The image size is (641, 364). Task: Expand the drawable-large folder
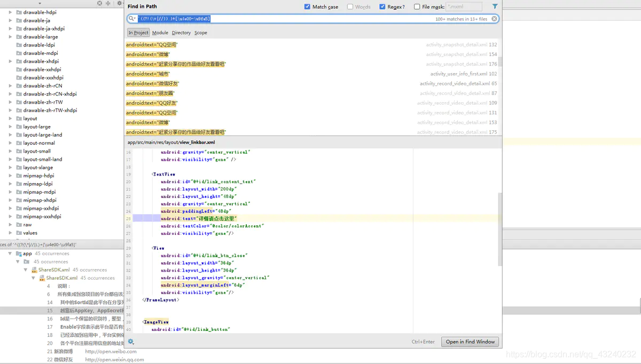tap(10, 37)
